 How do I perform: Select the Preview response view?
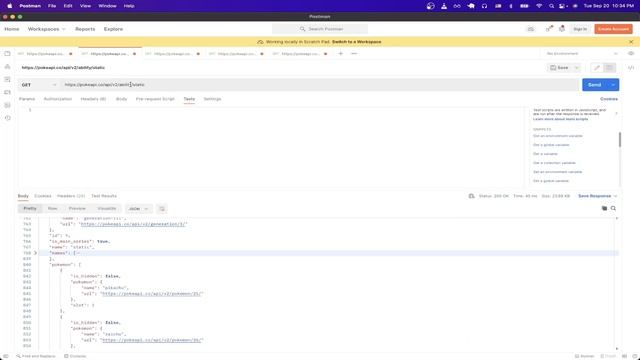click(x=77, y=209)
